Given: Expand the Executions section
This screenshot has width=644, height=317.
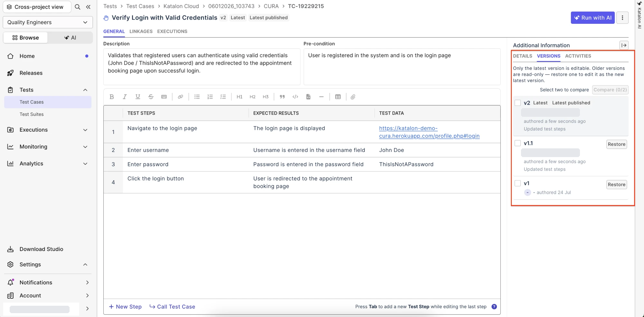Looking at the screenshot, I should coord(85,130).
